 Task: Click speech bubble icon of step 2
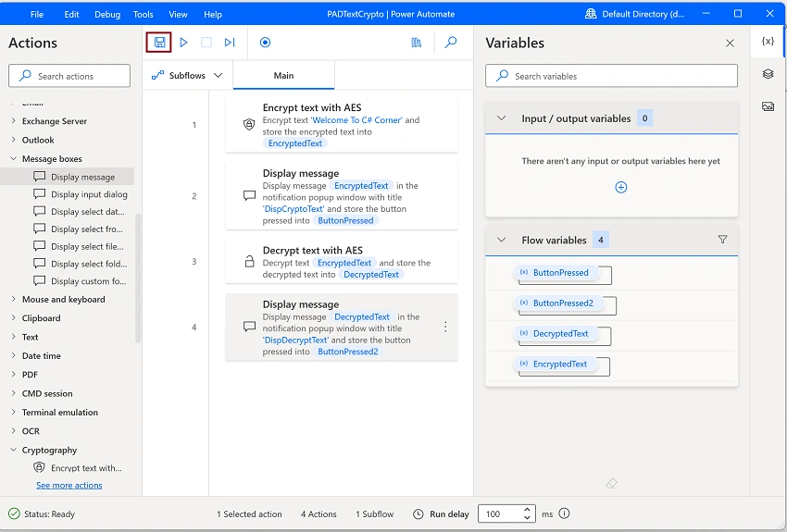coord(249,195)
